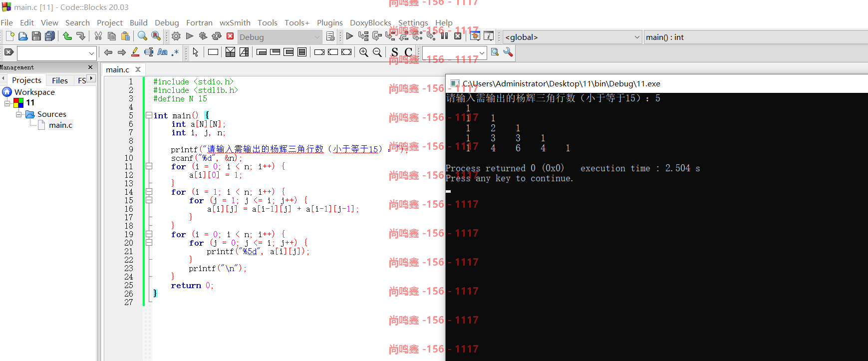Collapse the fold marker at line 14
The width and height of the screenshot is (868, 361).
pyautogui.click(x=149, y=192)
